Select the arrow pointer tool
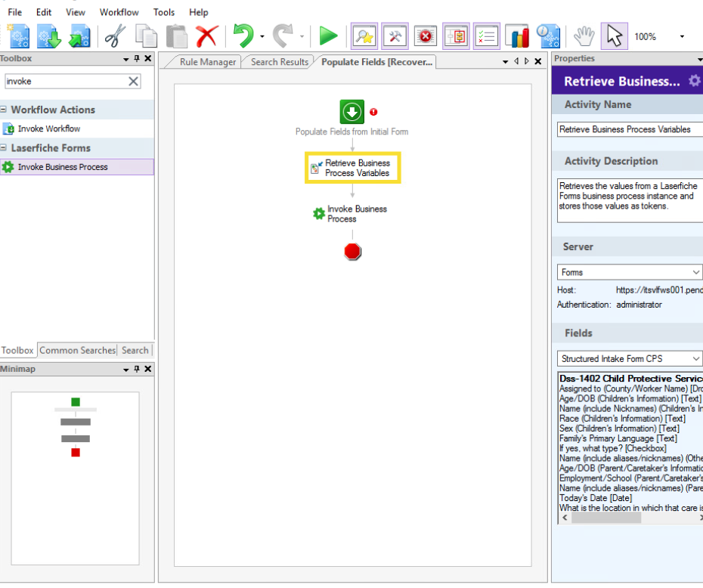703x588 pixels. click(614, 36)
